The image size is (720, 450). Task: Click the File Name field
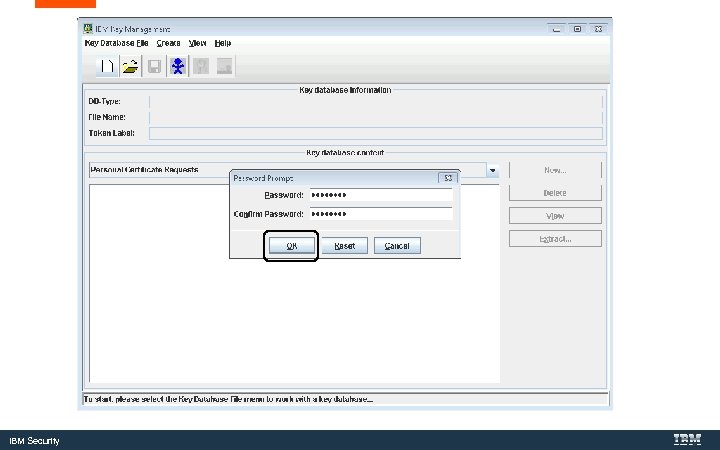click(376, 117)
